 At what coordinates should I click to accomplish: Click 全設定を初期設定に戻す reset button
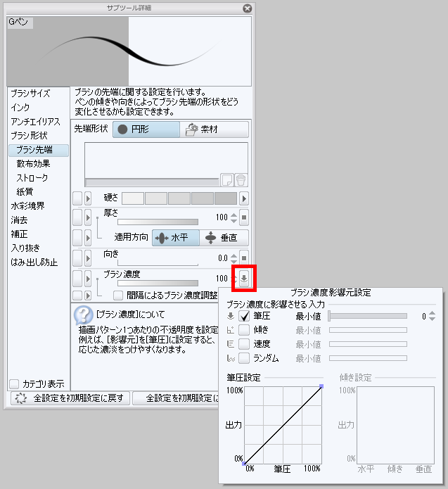[70, 398]
